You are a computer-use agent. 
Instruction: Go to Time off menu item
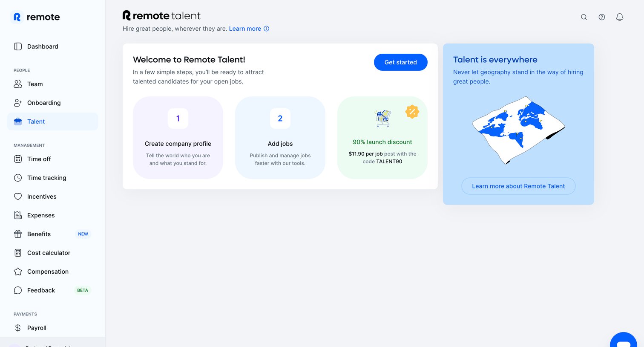(53, 159)
